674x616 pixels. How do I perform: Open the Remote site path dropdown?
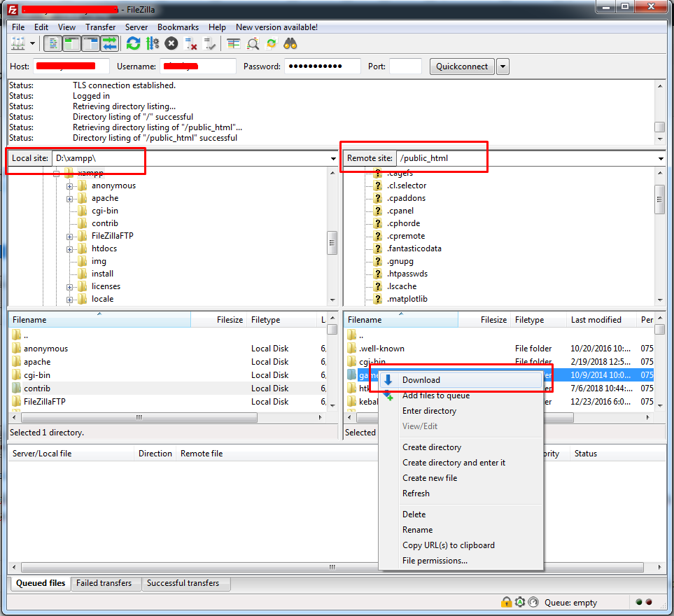661,159
